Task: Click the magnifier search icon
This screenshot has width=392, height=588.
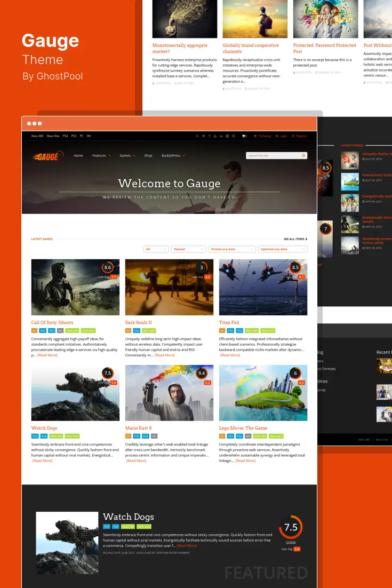Action: [x=303, y=155]
